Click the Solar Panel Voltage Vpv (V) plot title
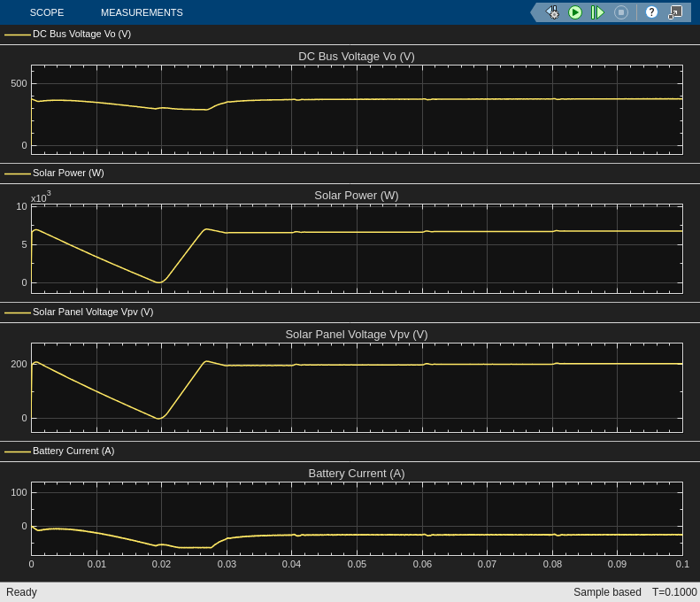The width and height of the screenshot is (700, 602). tap(357, 335)
